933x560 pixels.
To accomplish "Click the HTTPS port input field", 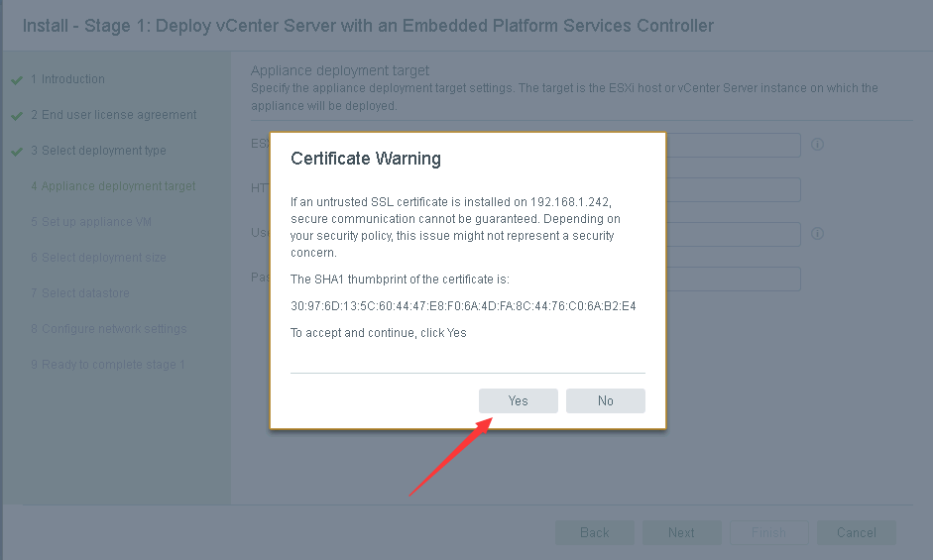I will 733,190.
